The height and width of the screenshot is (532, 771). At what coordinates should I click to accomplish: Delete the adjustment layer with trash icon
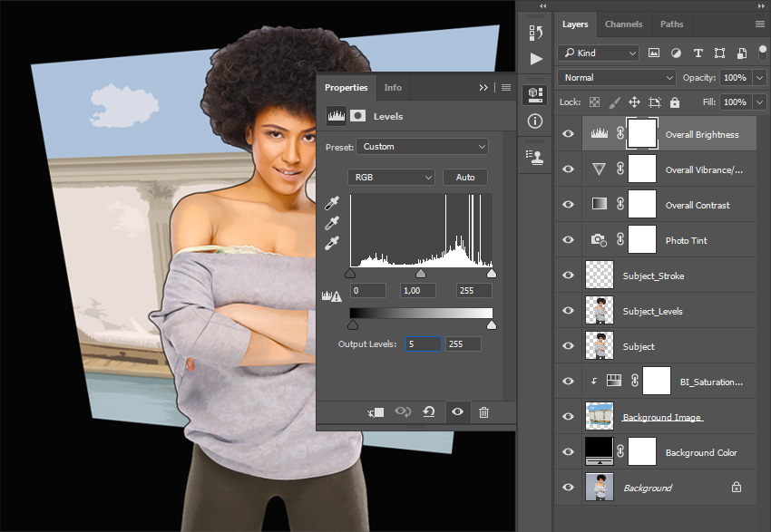483,412
